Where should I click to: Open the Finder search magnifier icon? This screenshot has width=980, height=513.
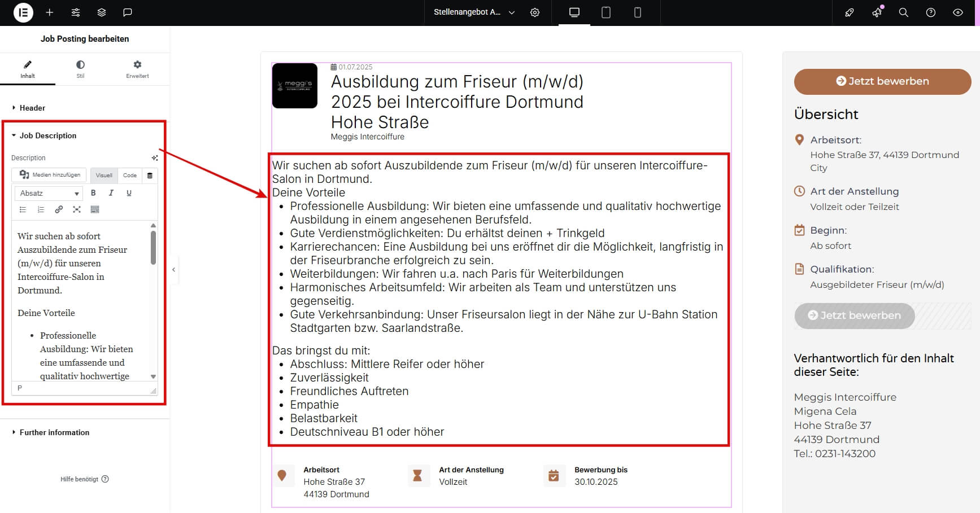[x=903, y=12]
